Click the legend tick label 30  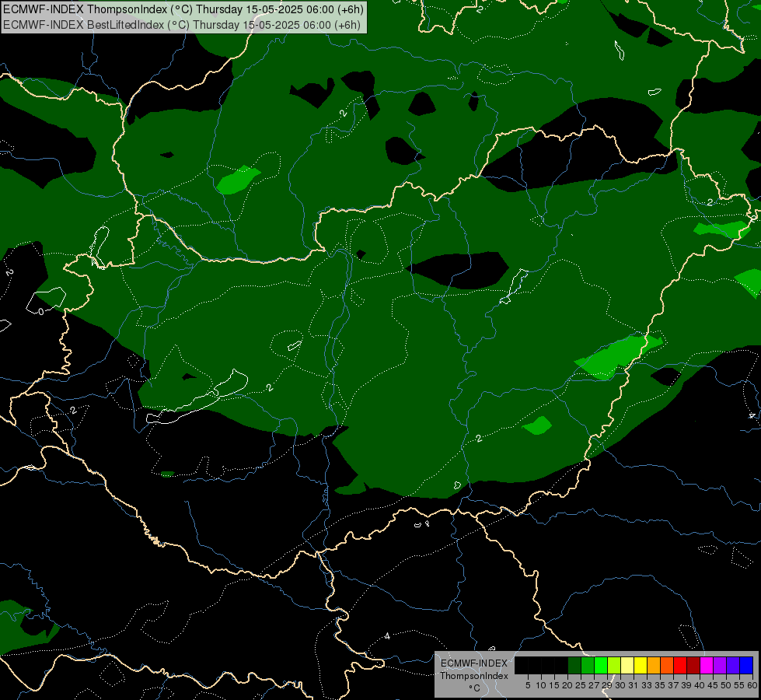click(620, 685)
